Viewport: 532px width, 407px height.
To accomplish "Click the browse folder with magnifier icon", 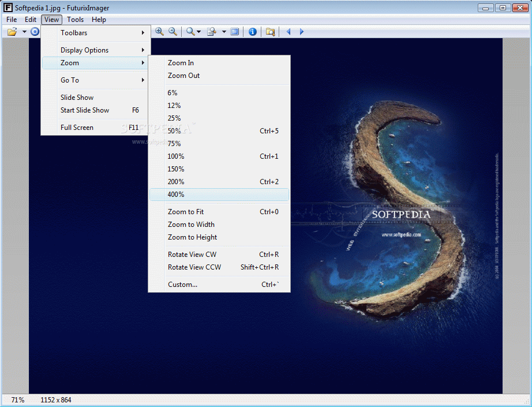I will click(271, 32).
